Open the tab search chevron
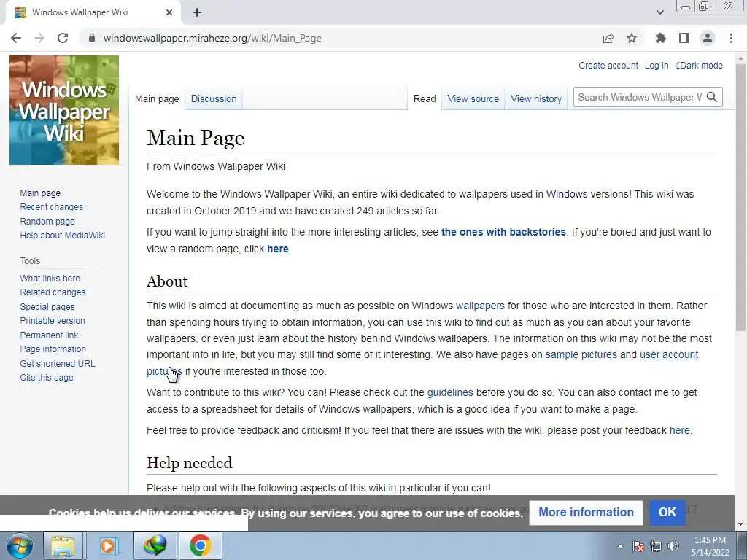Image resolution: width=747 pixels, height=560 pixels. tap(659, 12)
